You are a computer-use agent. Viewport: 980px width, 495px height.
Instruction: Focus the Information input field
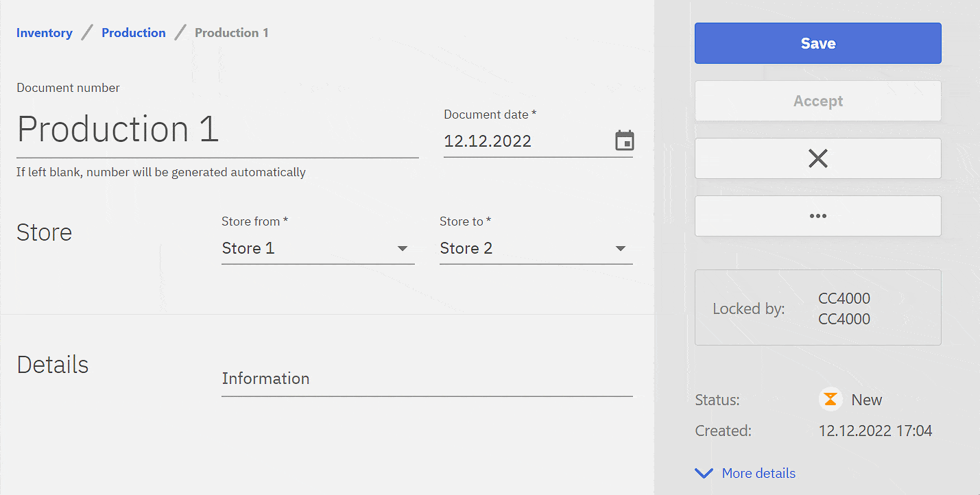point(427,379)
